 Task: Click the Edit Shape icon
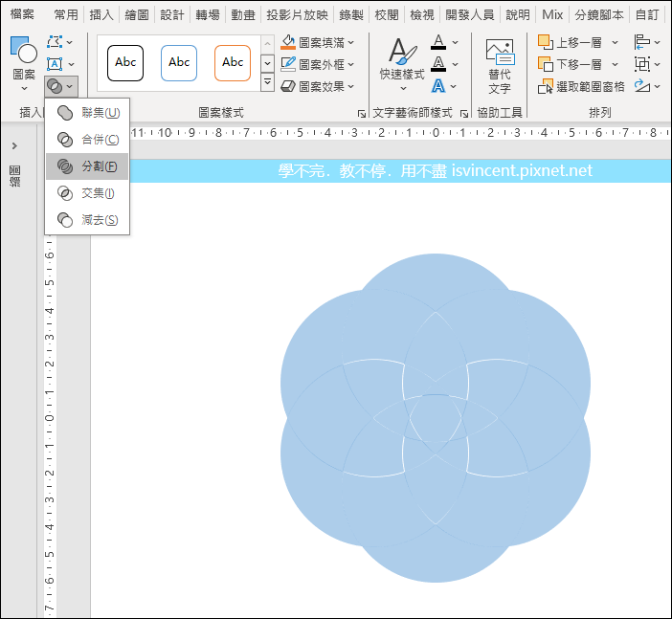click(x=55, y=42)
